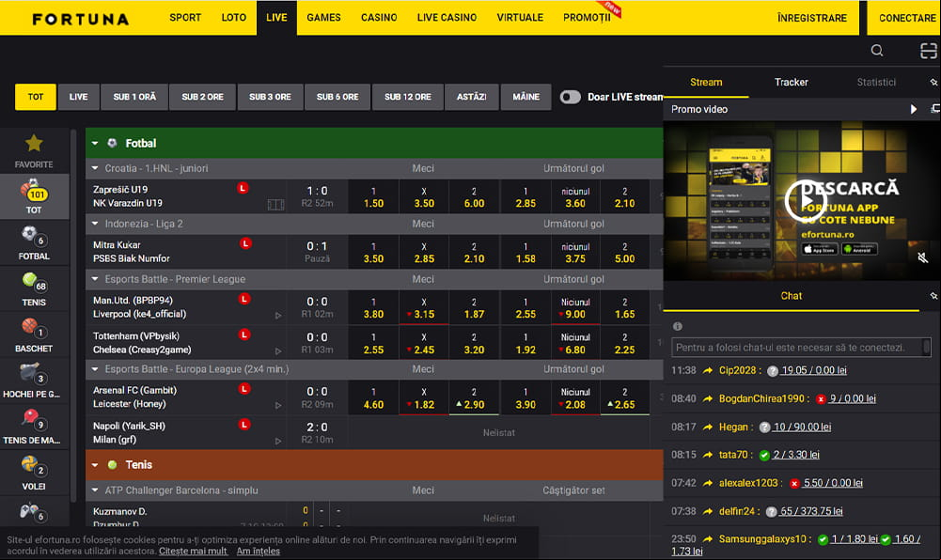The height and width of the screenshot is (560, 941).
Task: Click the bet slip scanner icon
Action: point(929,51)
